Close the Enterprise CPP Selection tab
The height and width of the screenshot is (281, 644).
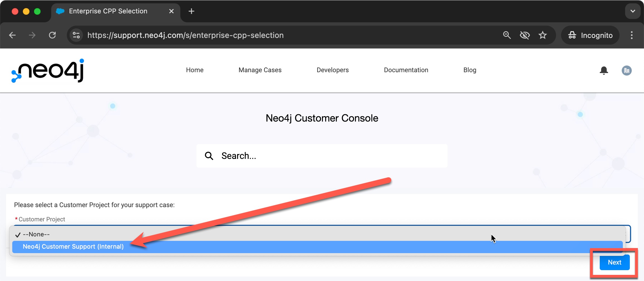point(171,11)
